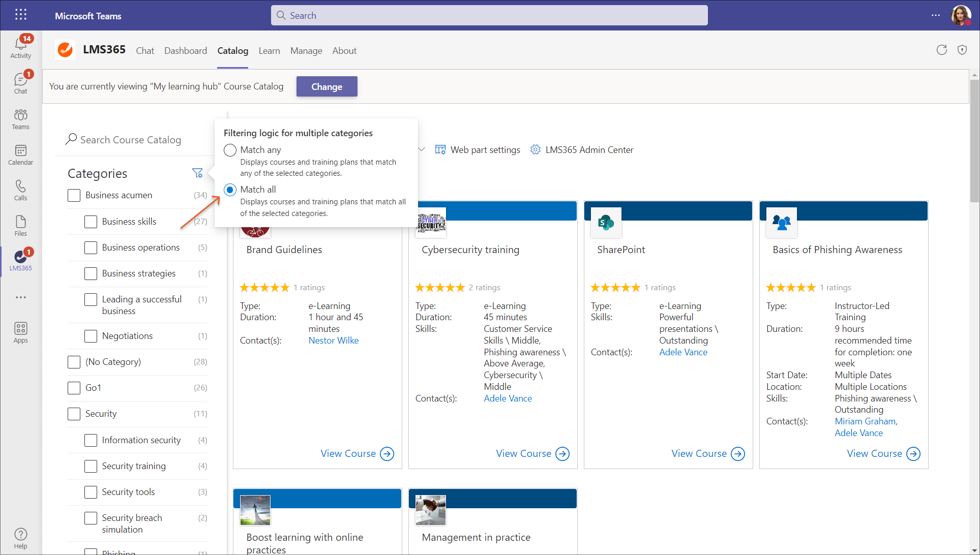
Task: Click the Management in practice thumbnail
Action: click(431, 510)
